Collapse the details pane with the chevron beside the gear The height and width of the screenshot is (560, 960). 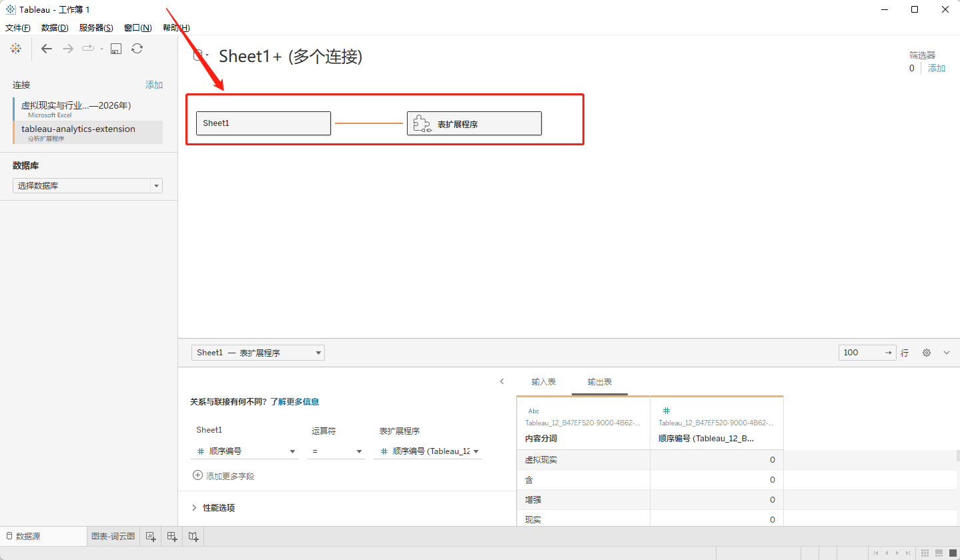(x=947, y=353)
